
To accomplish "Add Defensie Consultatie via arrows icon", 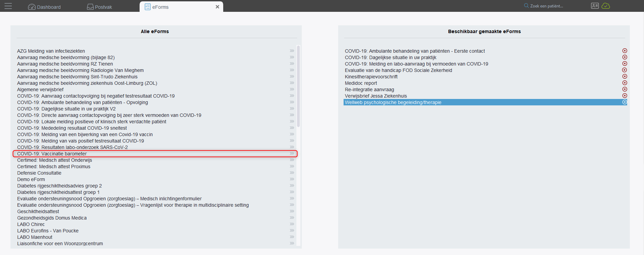I will (x=292, y=173).
